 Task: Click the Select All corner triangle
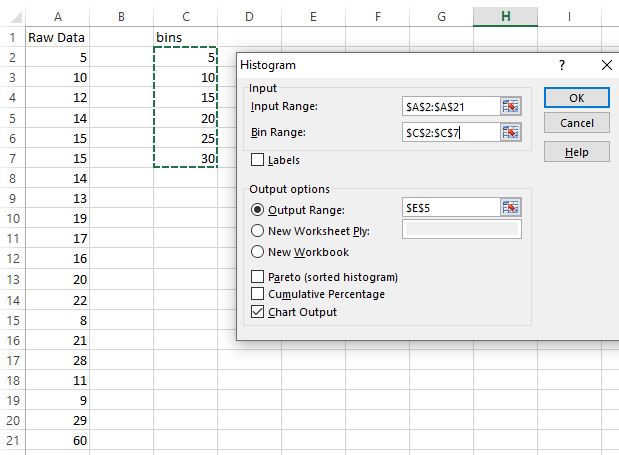(16, 17)
